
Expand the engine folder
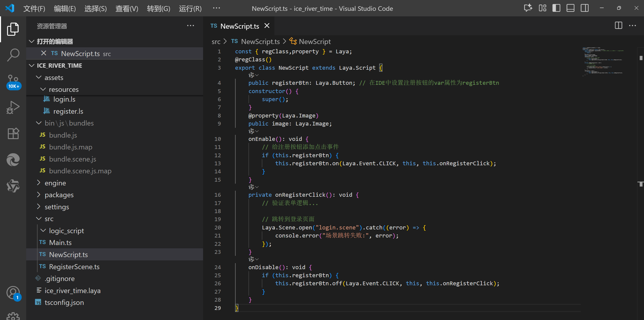point(55,183)
